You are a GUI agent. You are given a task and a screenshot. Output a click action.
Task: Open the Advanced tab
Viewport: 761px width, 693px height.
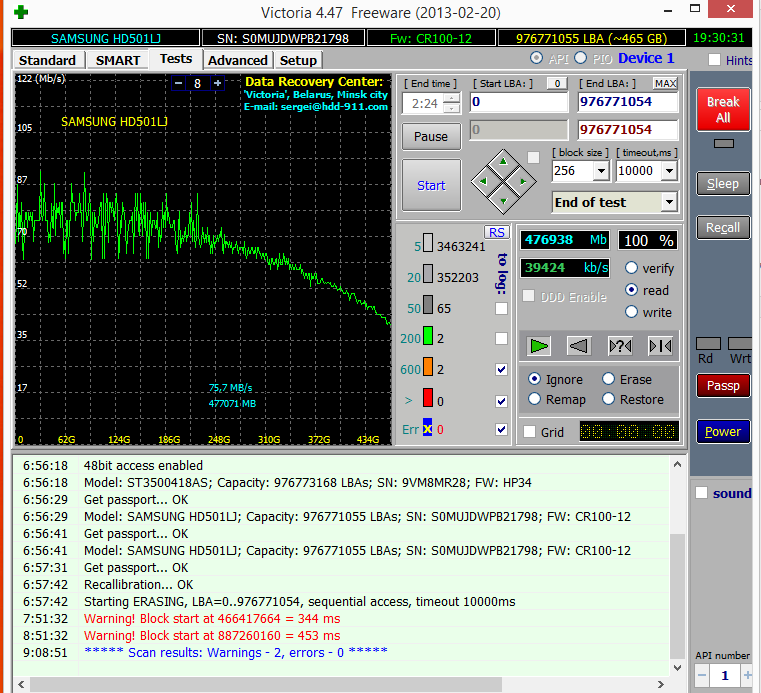[x=237, y=60]
